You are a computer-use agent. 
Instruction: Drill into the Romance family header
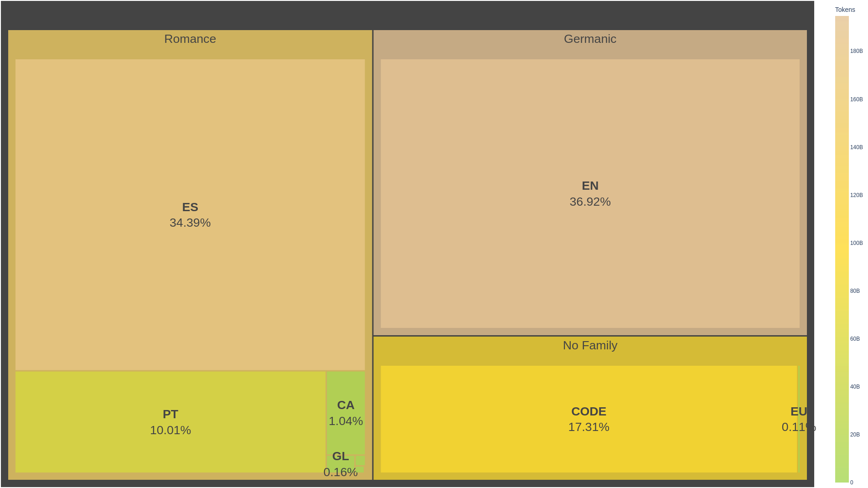point(190,39)
